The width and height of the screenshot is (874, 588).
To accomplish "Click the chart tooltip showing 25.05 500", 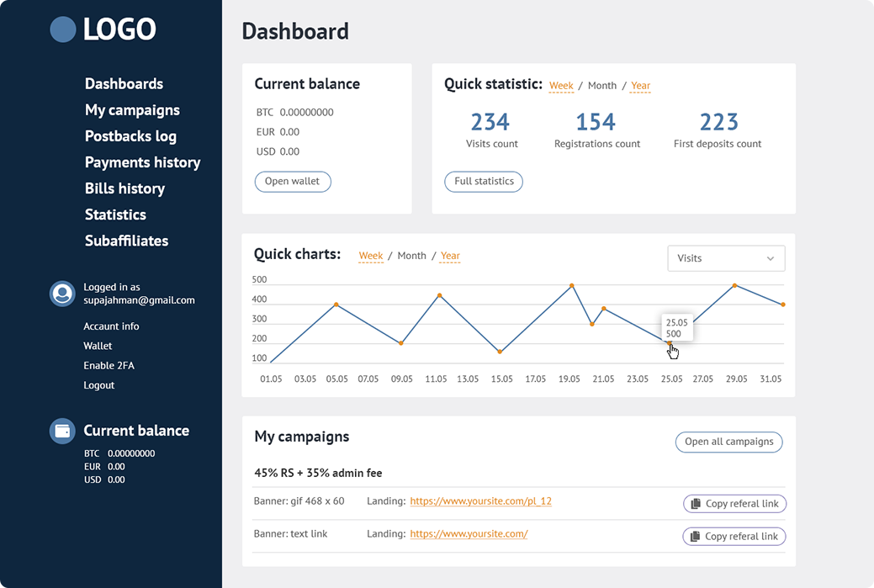I will pyautogui.click(x=676, y=328).
